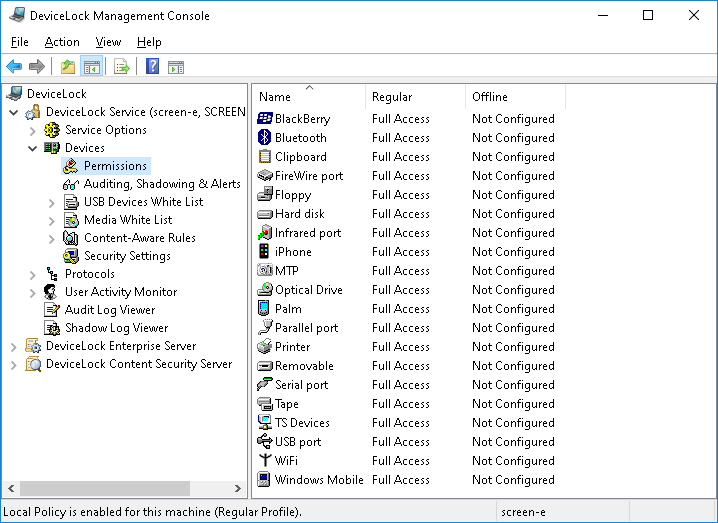Click the Up One Level folder icon
This screenshot has width=718, height=523.
67,67
